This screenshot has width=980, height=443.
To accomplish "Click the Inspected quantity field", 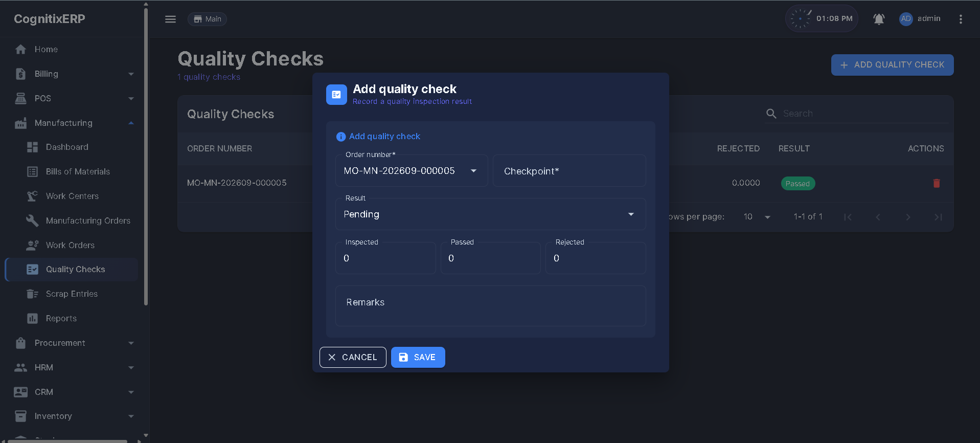I will (385, 258).
